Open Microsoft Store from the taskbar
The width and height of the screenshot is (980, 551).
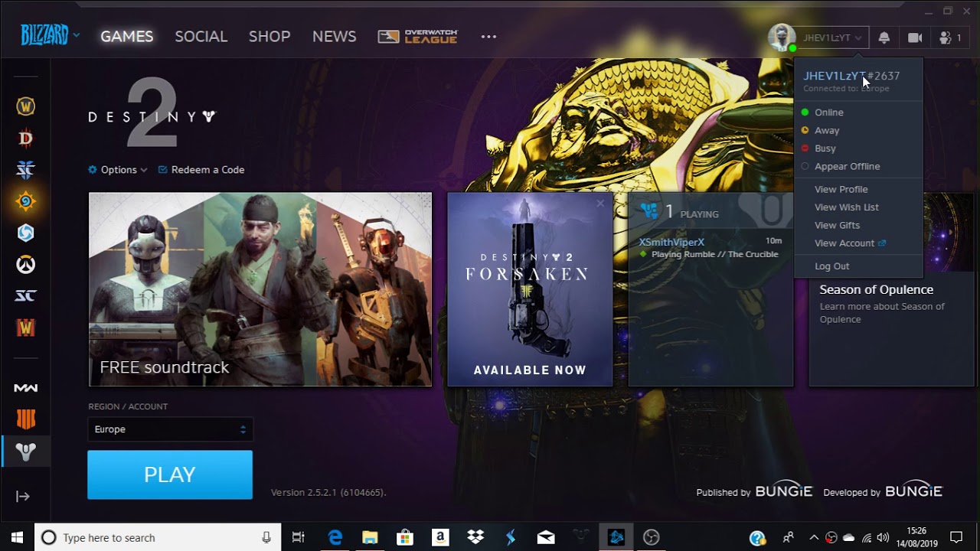click(405, 537)
